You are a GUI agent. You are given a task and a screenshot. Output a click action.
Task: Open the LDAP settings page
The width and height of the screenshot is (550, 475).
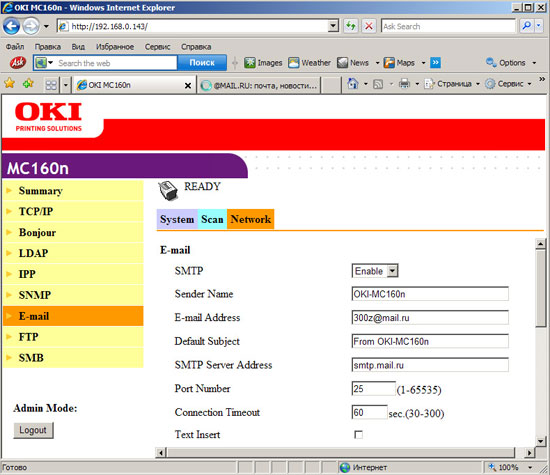73,253
